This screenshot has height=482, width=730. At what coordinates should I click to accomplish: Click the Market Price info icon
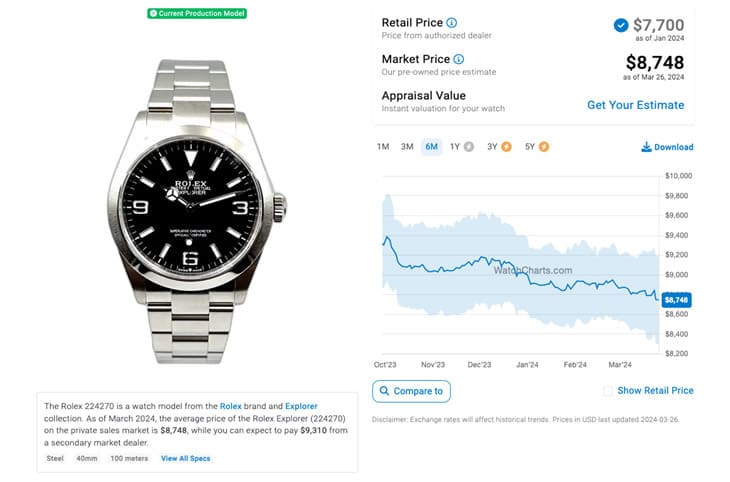tap(459, 59)
